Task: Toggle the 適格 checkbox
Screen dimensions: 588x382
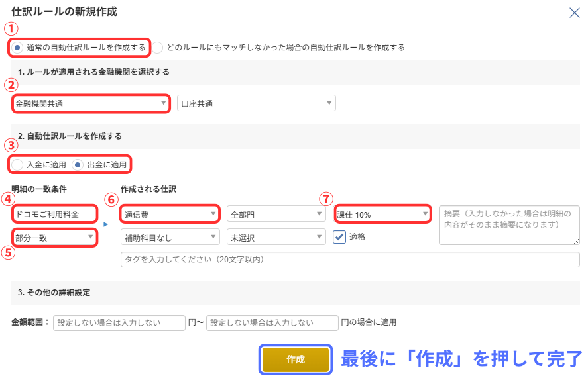Action: [x=339, y=237]
